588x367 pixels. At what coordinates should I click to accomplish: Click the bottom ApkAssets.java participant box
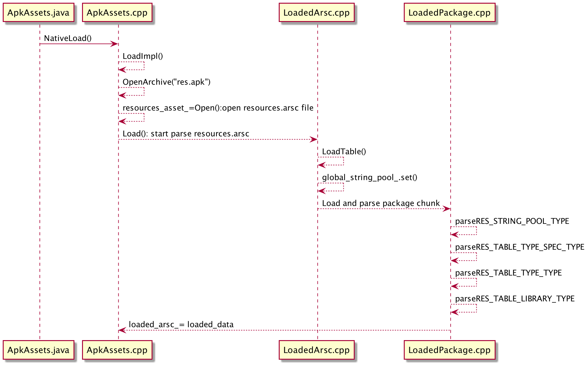38,350
